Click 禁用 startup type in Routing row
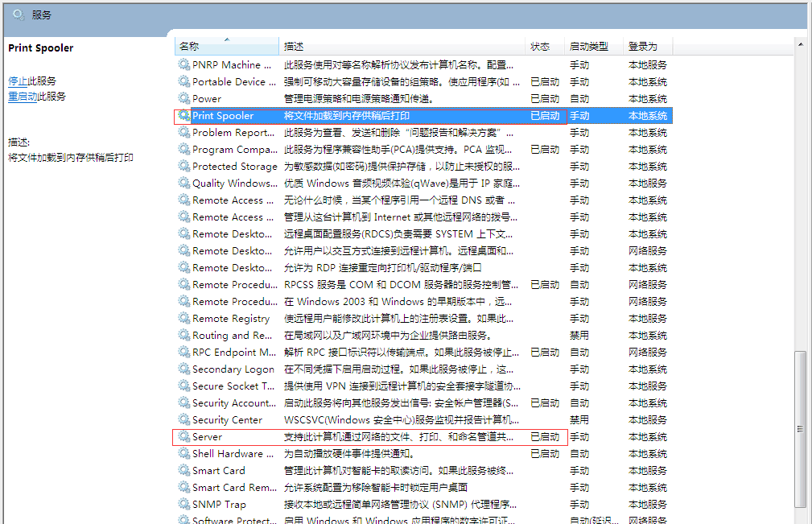812x524 pixels. point(579,336)
